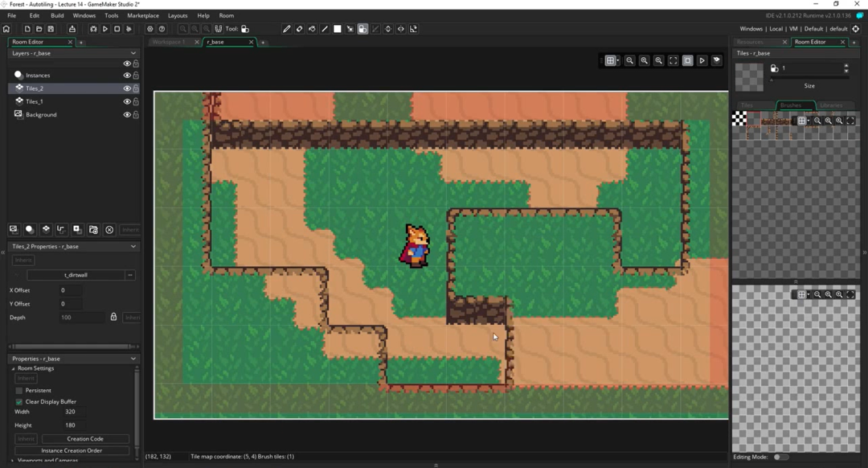Toggle the room view canvas frame

(687, 60)
